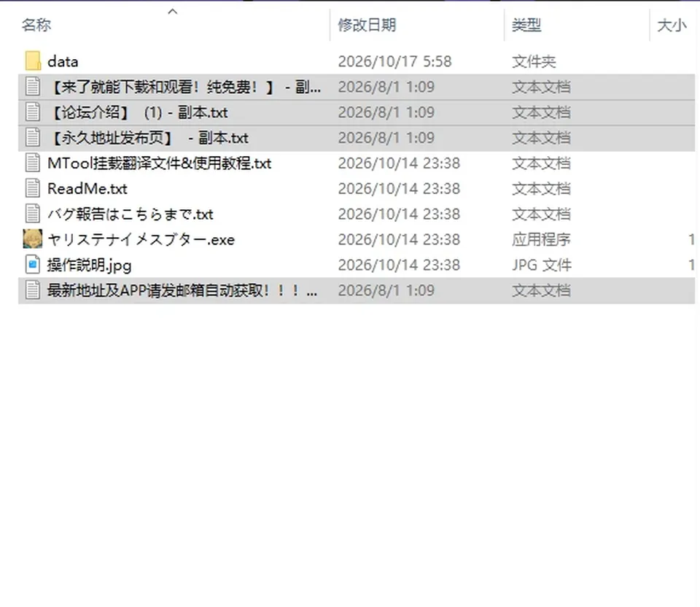
Task: Sort by 修改日期 column header
Action: point(367,25)
